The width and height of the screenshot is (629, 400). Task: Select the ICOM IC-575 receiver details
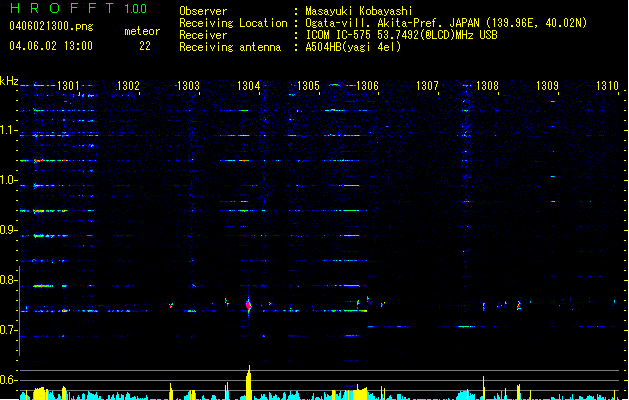[x=401, y=35]
